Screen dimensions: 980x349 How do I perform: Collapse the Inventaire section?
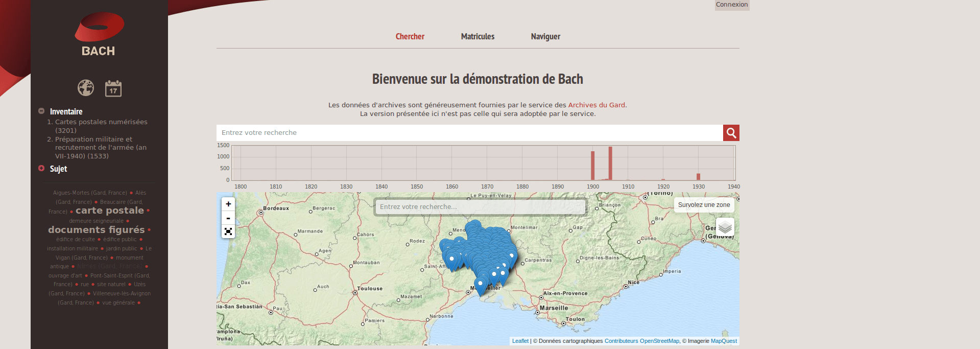(x=41, y=111)
